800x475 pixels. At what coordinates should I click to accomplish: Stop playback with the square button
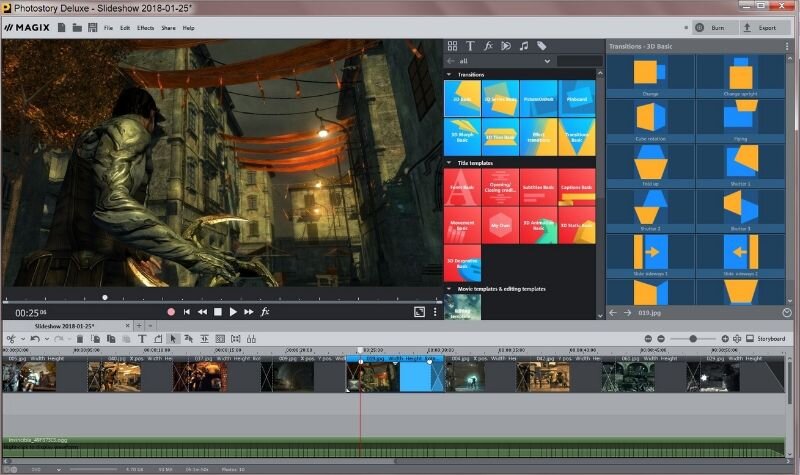point(218,312)
